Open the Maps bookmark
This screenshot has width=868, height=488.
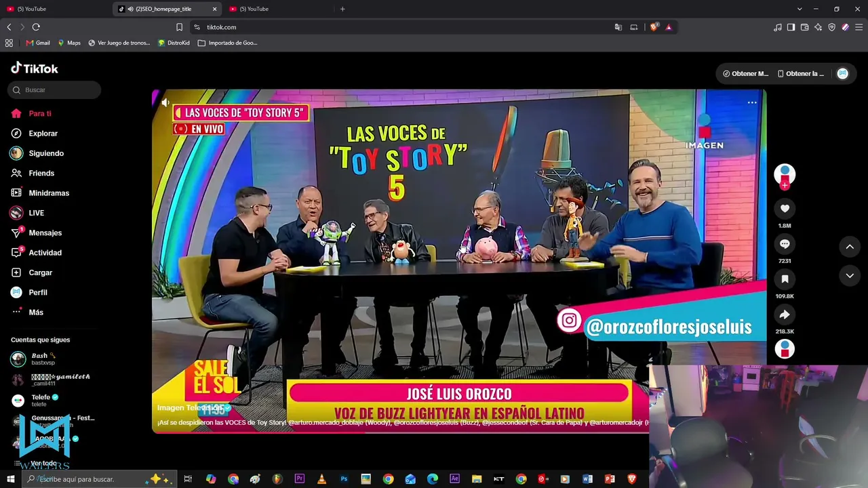(x=69, y=43)
